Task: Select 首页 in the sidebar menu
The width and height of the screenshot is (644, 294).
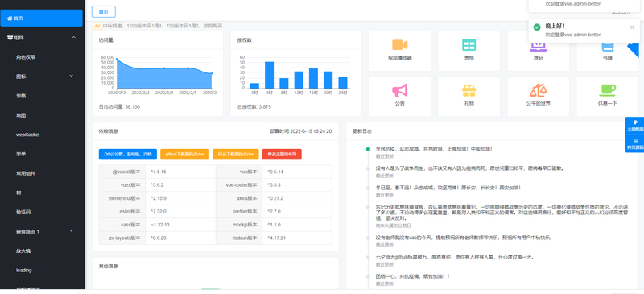Action: tap(42, 18)
